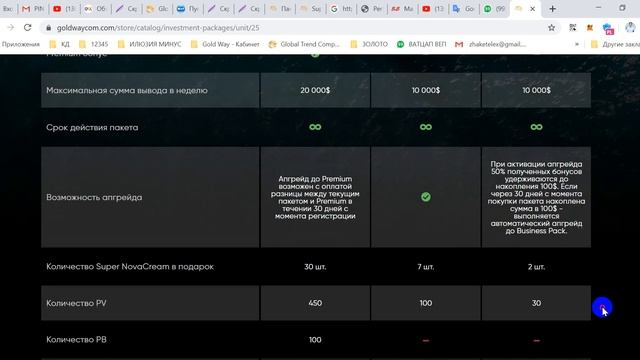Switch to the Google Translate "Go" tab
Viewport: 640px width, 360px height.
point(464,9)
